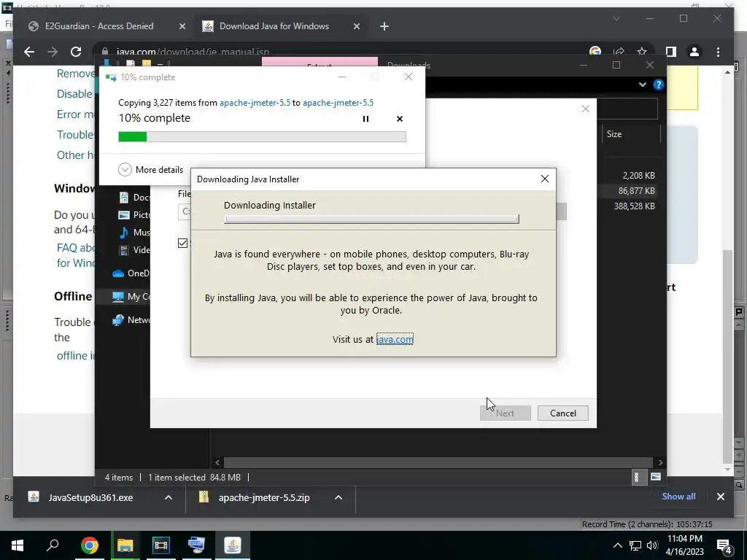Click the File Explorer help icon

659,85
